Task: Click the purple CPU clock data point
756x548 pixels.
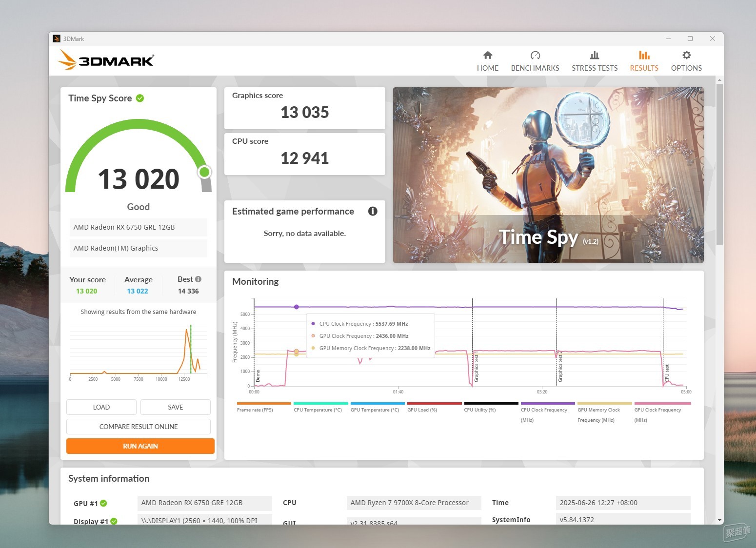Action: point(297,307)
